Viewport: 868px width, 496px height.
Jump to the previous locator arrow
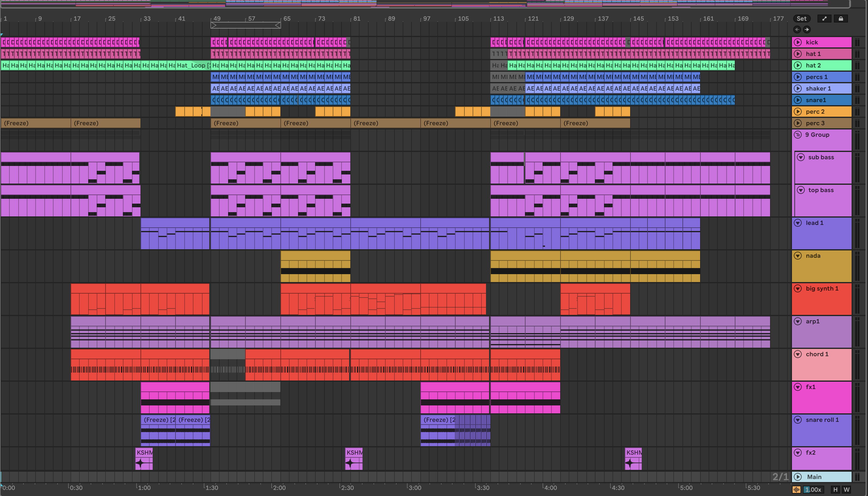pos(797,30)
